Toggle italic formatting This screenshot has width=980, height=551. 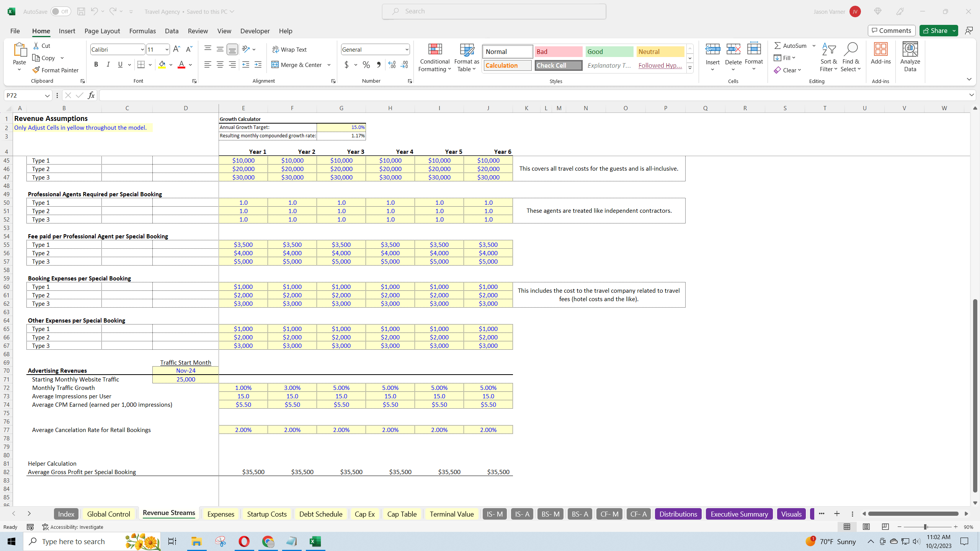pos(108,64)
